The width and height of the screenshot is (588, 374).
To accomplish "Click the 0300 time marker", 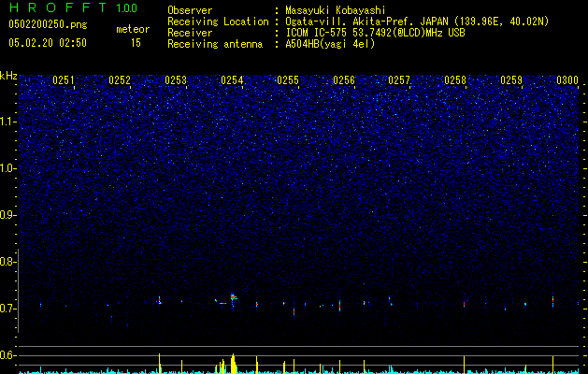I will pyautogui.click(x=567, y=80).
